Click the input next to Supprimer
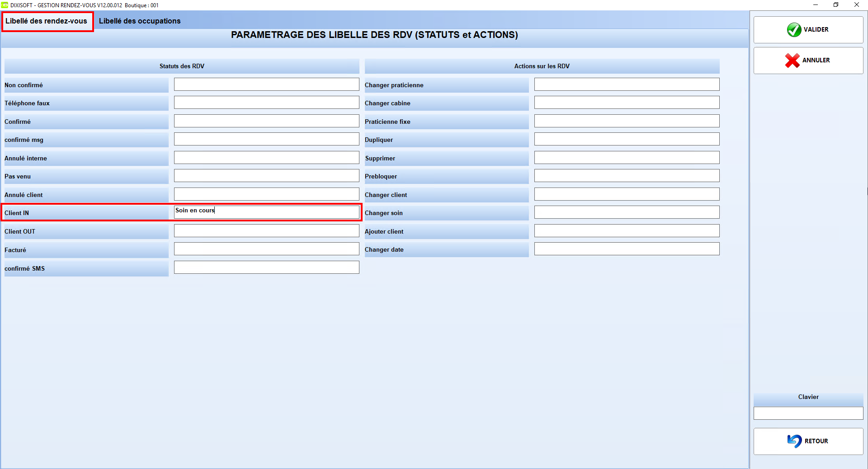The image size is (868, 469). [627, 157]
